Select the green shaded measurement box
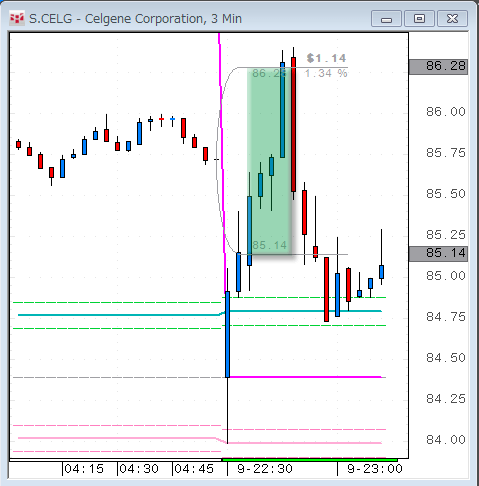The height and width of the screenshot is (486, 479). click(269, 161)
